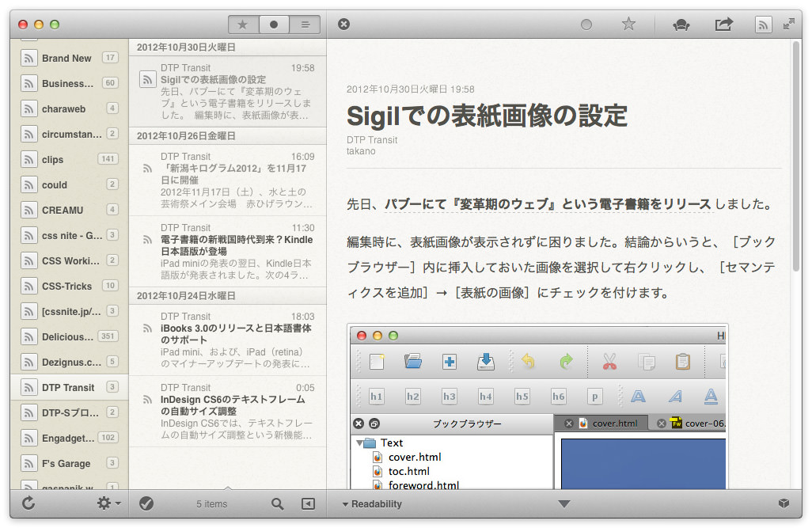
Task: Open the Business... feed
Action: click(70, 83)
